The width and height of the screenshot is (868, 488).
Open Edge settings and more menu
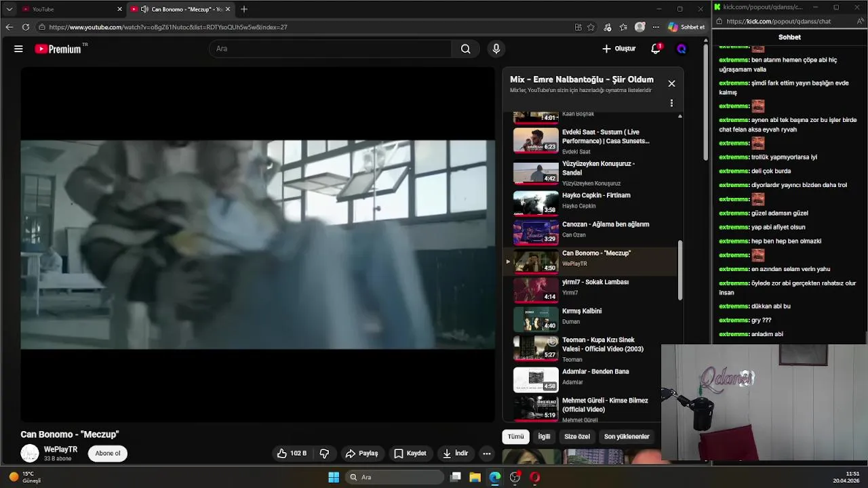coord(656,27)
